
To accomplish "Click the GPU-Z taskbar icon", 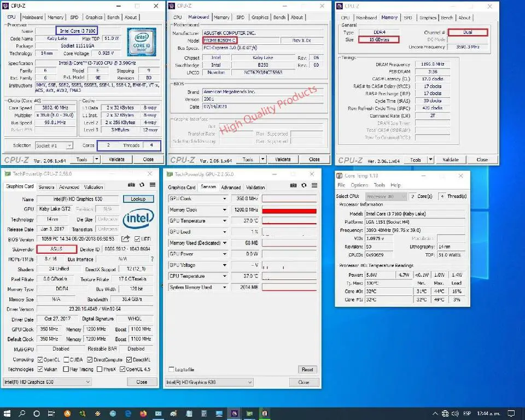I will pyautogui.click(x=249, y=413).
